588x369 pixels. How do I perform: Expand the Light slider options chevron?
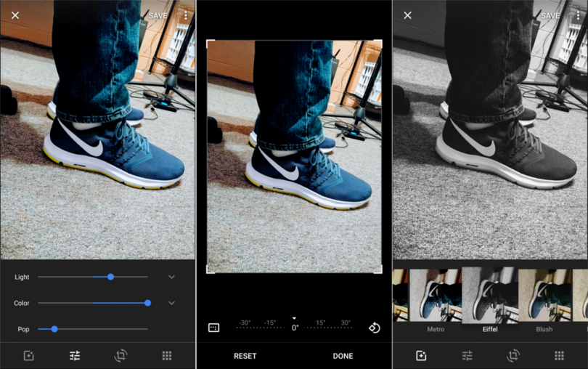click(171, 277)
